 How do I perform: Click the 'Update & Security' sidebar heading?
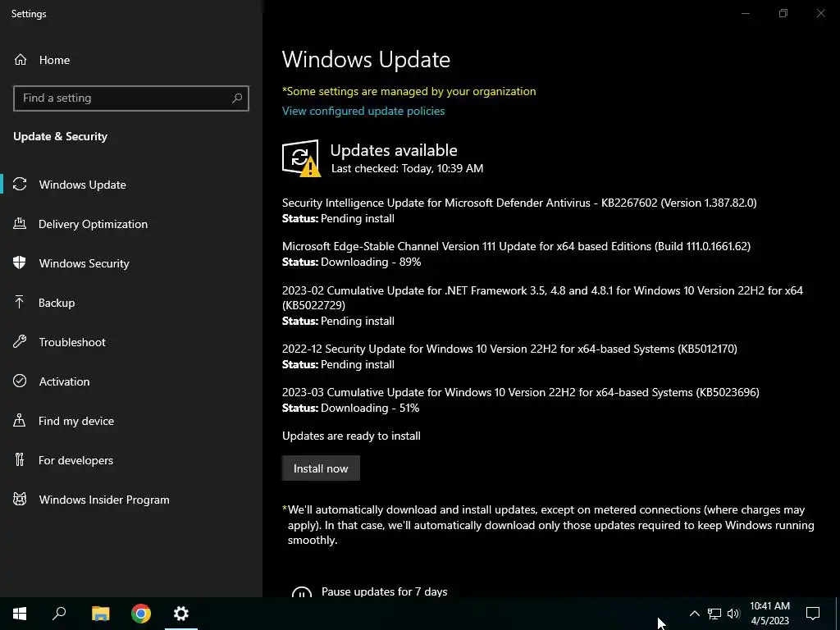click(x=61, y=137)
